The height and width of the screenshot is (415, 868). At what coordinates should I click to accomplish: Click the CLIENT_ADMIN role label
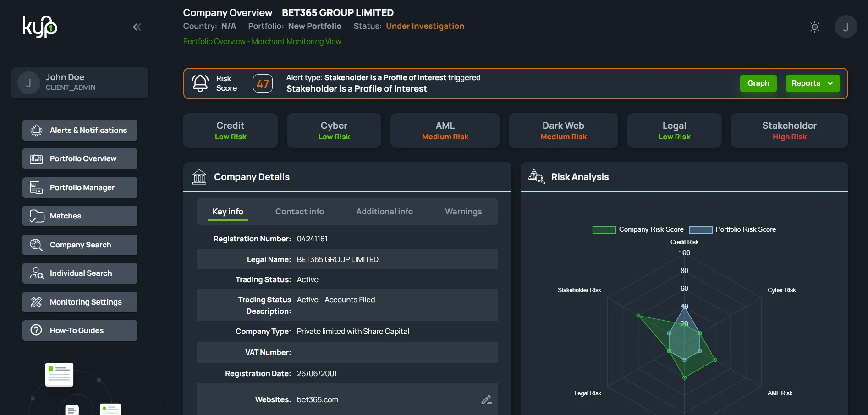[x=71, y=87]
